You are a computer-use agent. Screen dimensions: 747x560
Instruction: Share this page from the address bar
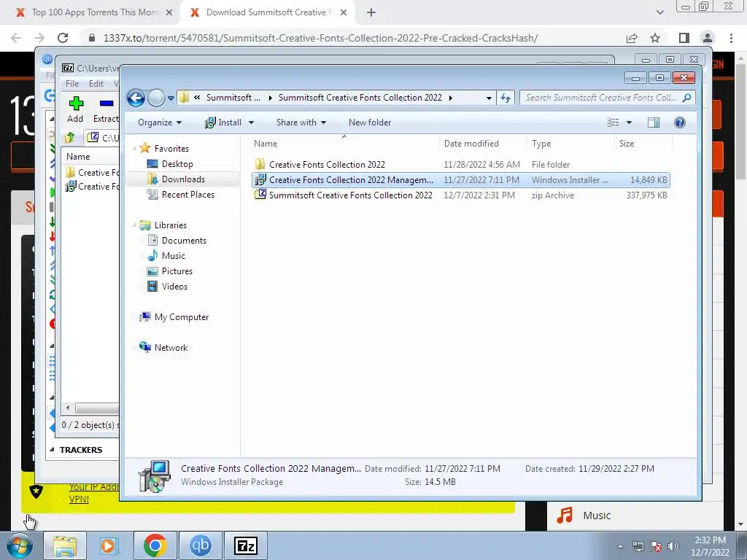632,38
